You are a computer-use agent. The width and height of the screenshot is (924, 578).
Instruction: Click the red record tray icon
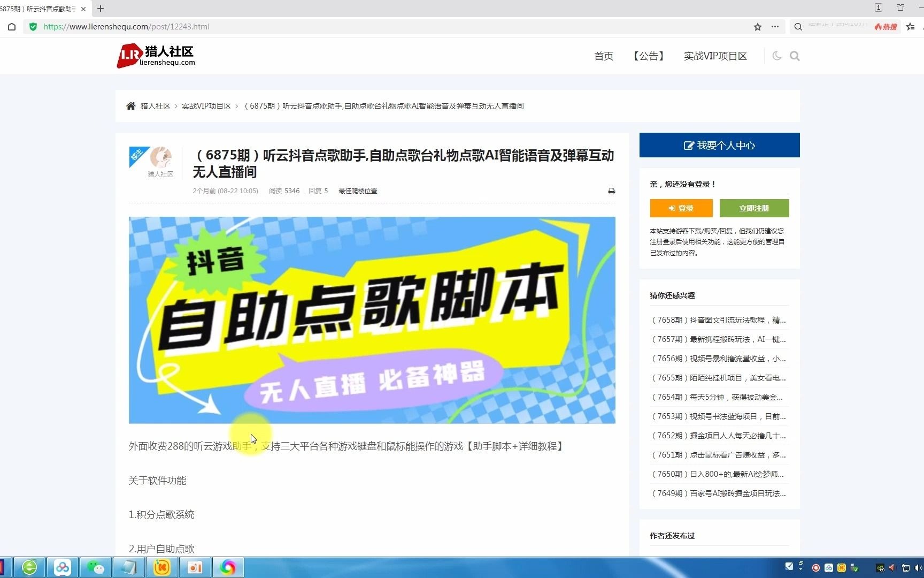816,568
